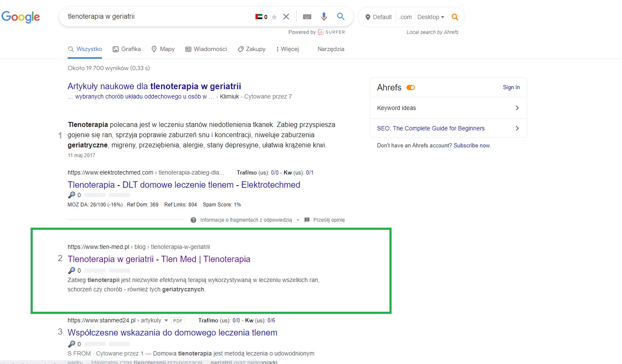Click the Cytowane przez 7 citation text
Image resolution: width=622 pixels, height=364 pixels.
coord(268,96)
